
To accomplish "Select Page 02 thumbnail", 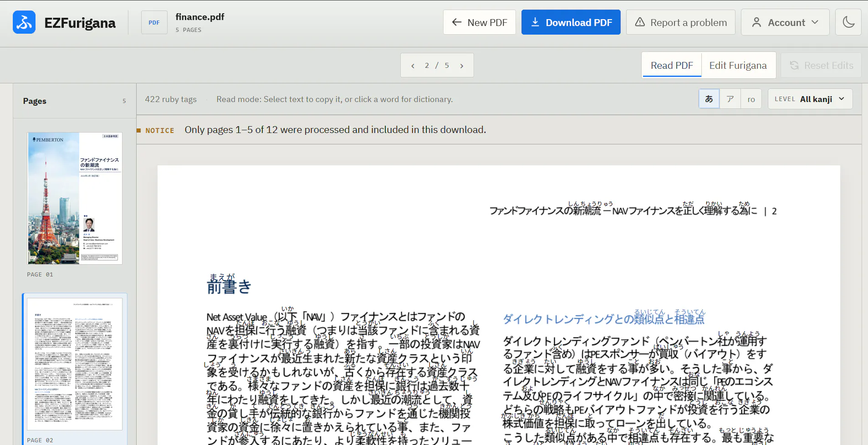I will [x=75, y=364].
